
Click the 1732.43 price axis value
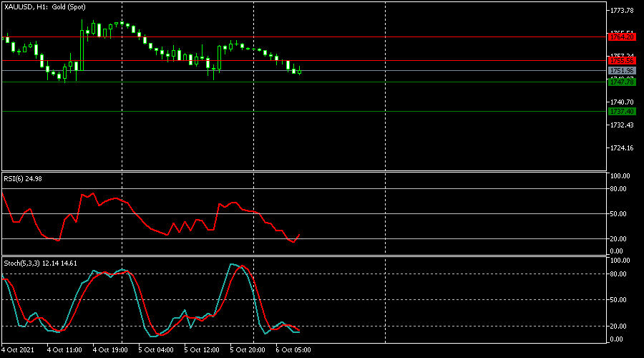[622, 125]
